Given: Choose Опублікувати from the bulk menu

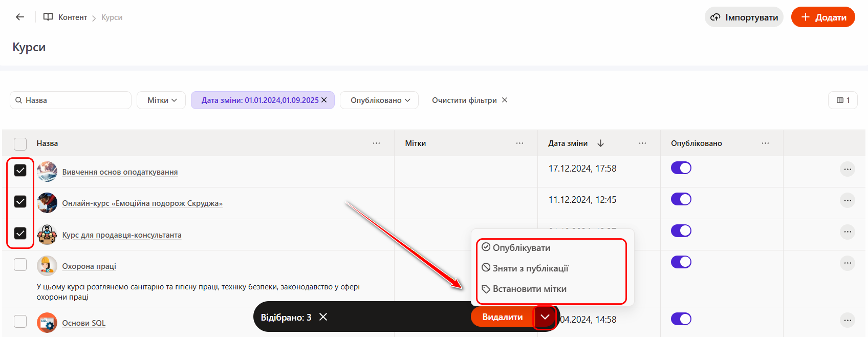Looking at the screenshot, I should pos(521,248).
